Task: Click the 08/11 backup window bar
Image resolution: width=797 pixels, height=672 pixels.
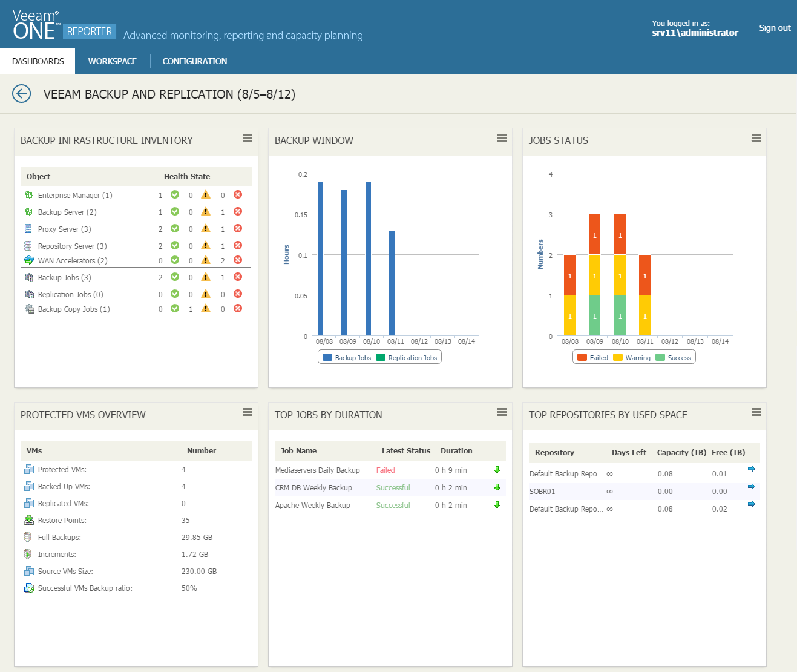Action: tap(392, 283)
